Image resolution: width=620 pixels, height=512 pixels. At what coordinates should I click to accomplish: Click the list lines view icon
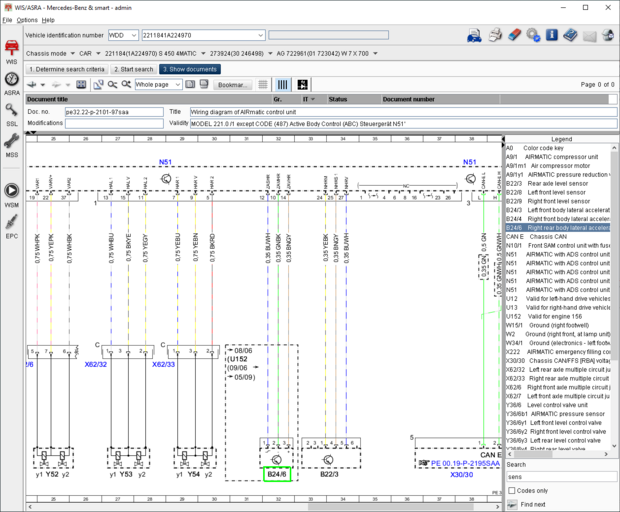pos(263,85)
